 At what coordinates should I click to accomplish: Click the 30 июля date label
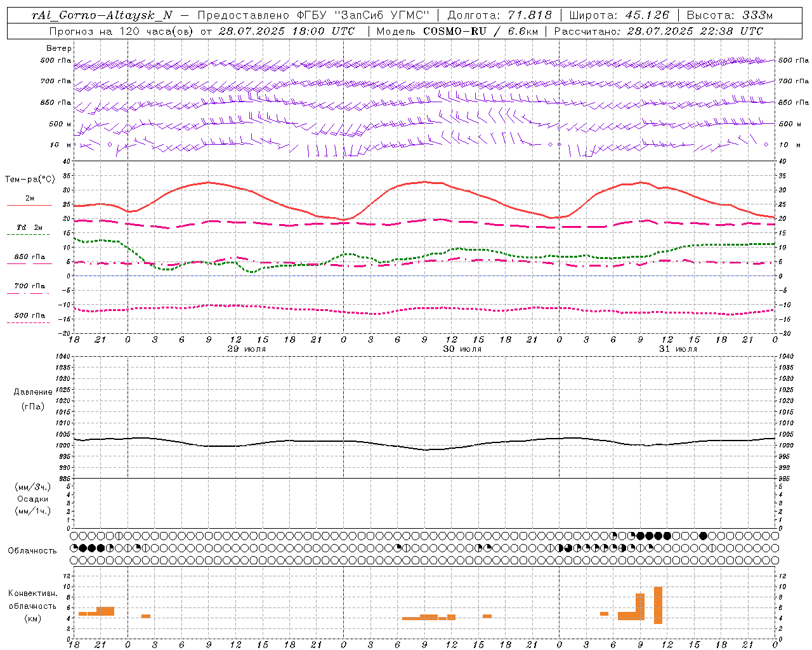[462, 349]
